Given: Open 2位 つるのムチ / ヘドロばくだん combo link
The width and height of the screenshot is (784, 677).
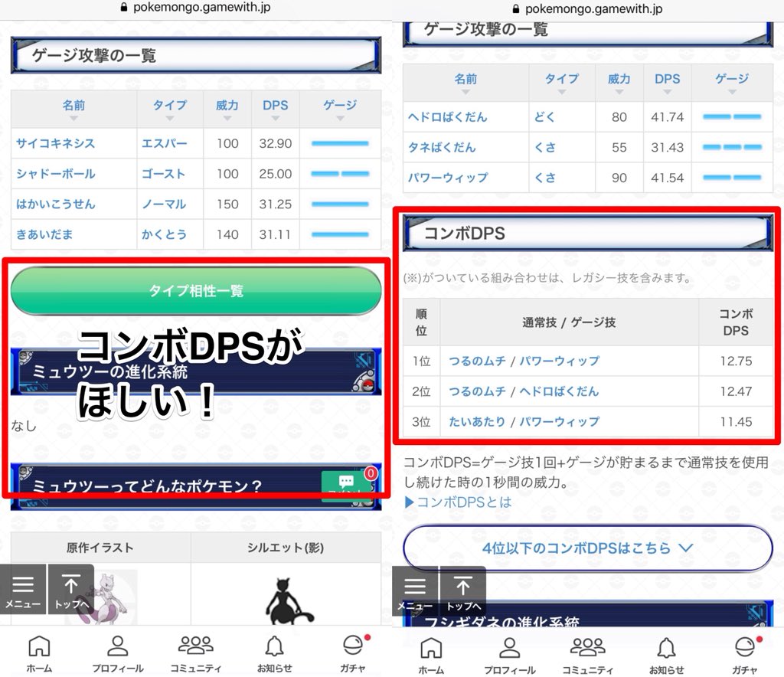Looking at the screenshot, I should [x=524, y=391].
